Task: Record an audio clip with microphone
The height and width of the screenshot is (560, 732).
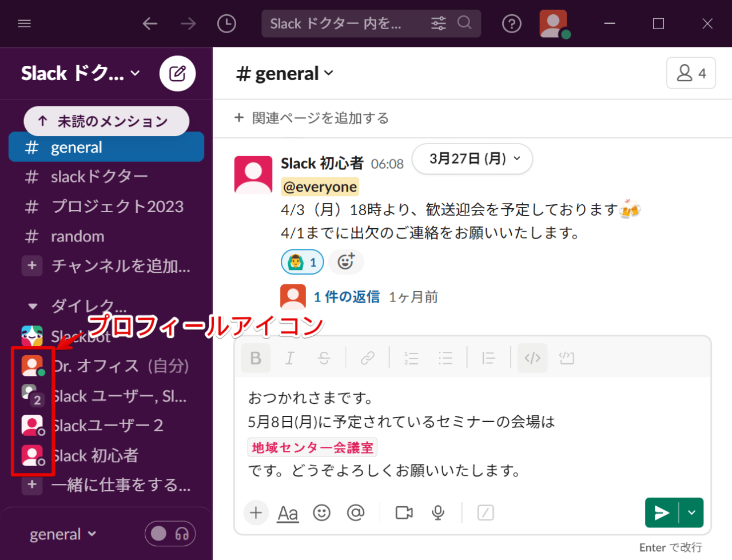Action: tap(438, 513)
